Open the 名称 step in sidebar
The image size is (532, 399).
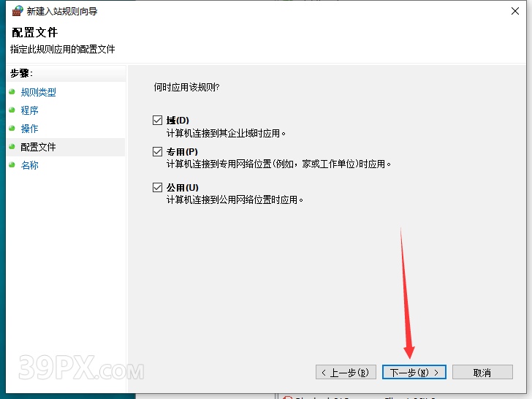pos(29,165)
